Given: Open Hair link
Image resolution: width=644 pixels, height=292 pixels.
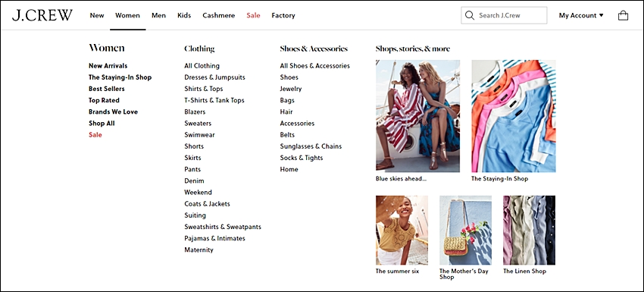Looking at the screenshot, I should coord(286,111).
